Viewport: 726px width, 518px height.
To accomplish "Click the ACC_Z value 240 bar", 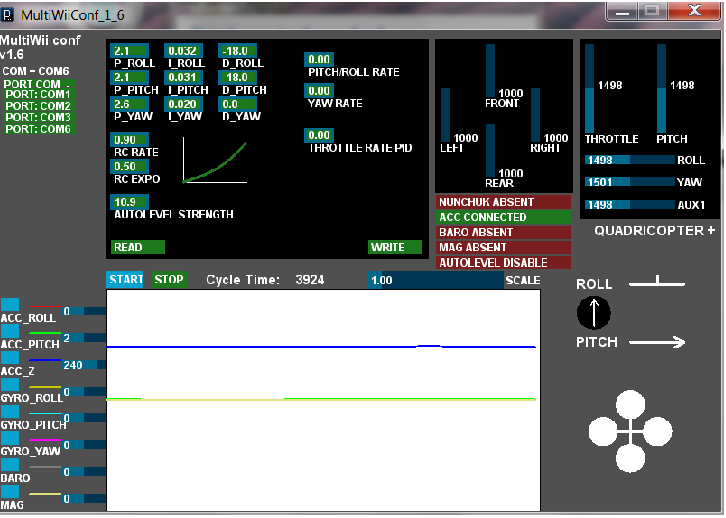I will 84,365.
